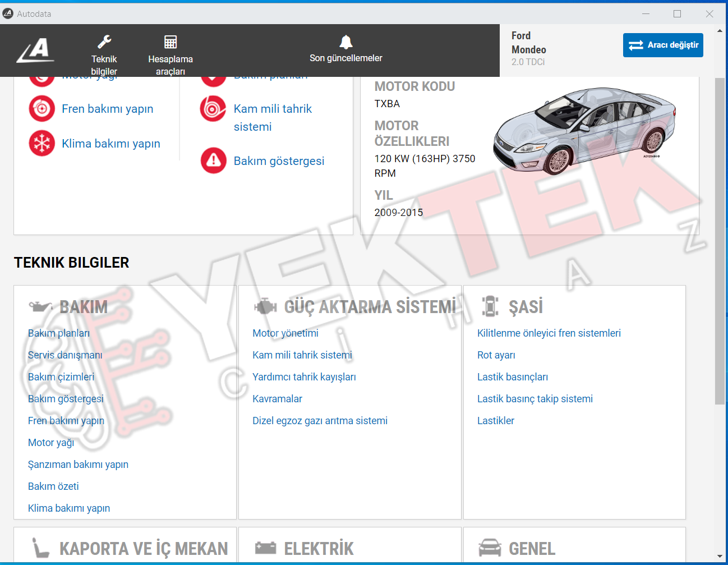
Task: Open Dizel egzoz gazı arıtma sistemi
Action: 320,421
